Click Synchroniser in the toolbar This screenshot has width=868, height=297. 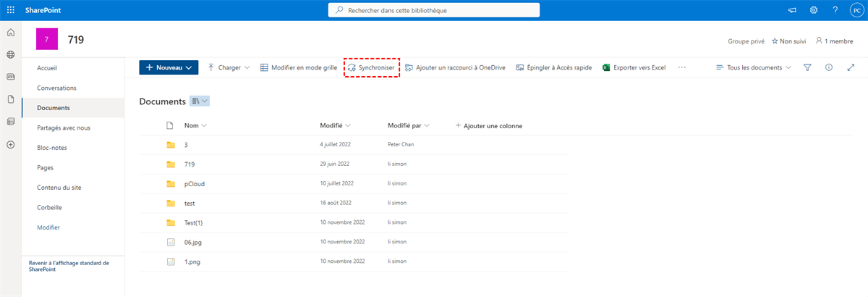click(x=371, y=67)
